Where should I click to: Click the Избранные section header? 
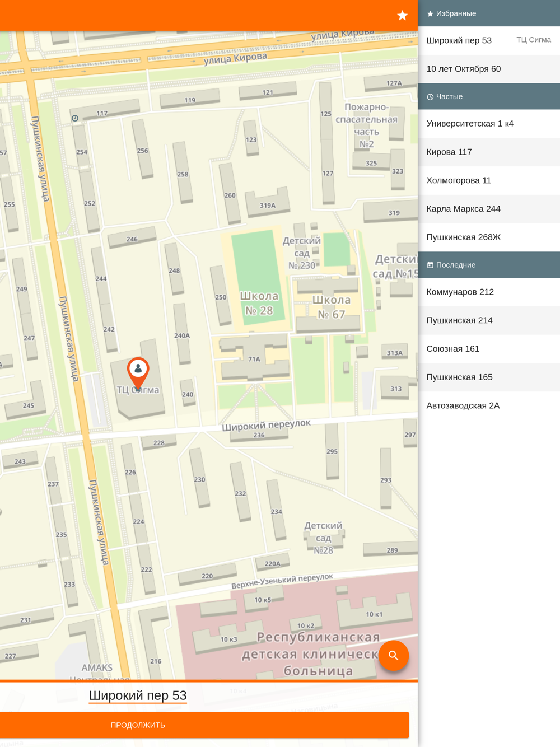[x=488, y=13]
